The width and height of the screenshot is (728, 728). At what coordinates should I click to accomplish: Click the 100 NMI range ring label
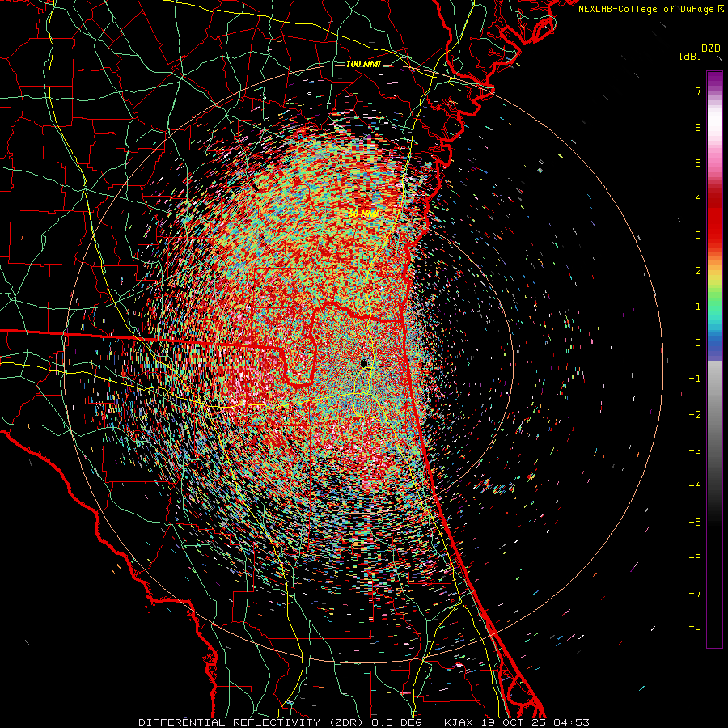(x=363, y=64)
